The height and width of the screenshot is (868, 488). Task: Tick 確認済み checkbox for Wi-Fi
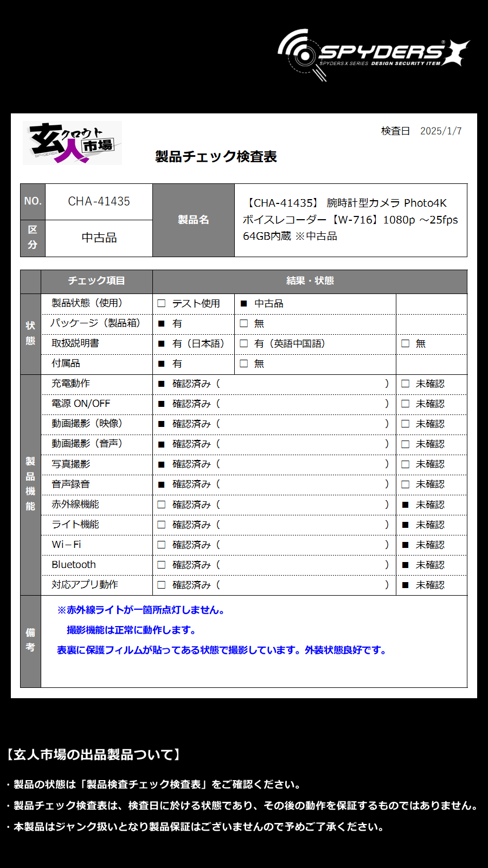[161, 545]
